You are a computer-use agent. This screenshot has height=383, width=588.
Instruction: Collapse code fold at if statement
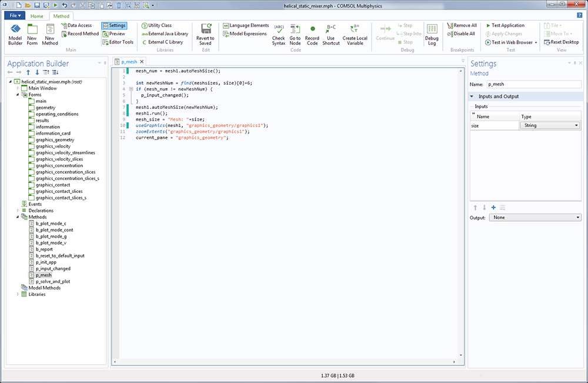[131, 89]
